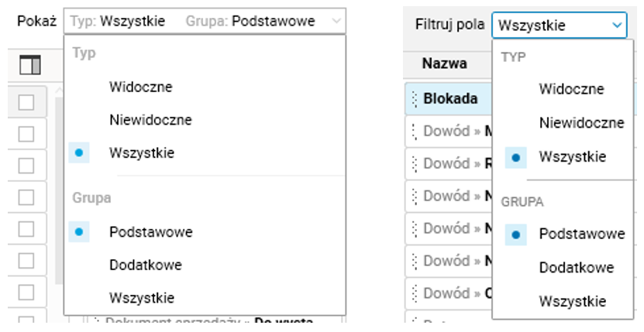644x332 pixels.
Task: Choose Wszystkie under the right GRUPA section
Action: tap(572, 301)
